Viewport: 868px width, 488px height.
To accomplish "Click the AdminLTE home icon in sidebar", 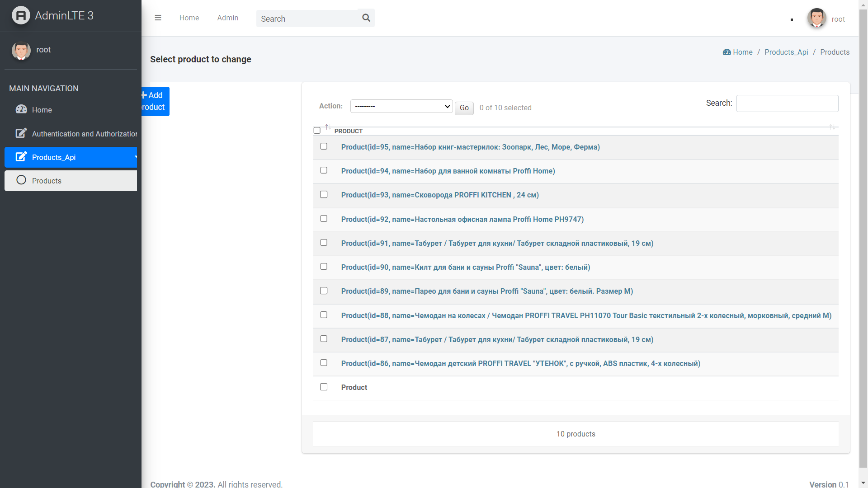I will tap(20, 15).
